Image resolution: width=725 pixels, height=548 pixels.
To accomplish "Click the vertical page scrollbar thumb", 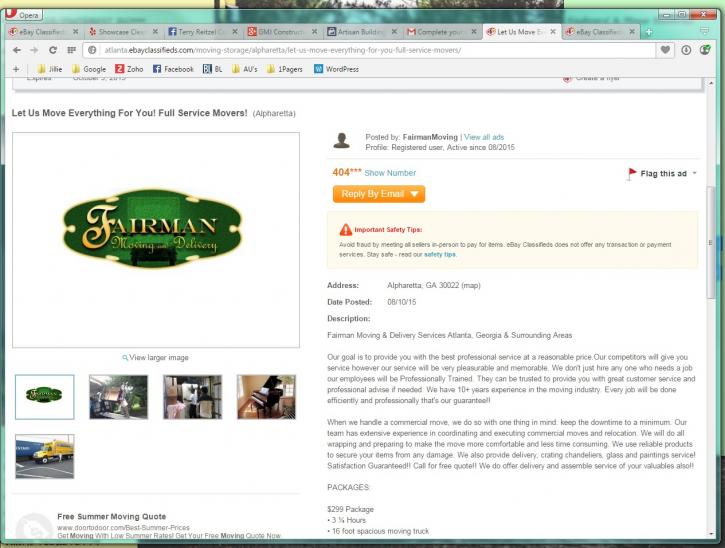I will click(x=711, y=242).
